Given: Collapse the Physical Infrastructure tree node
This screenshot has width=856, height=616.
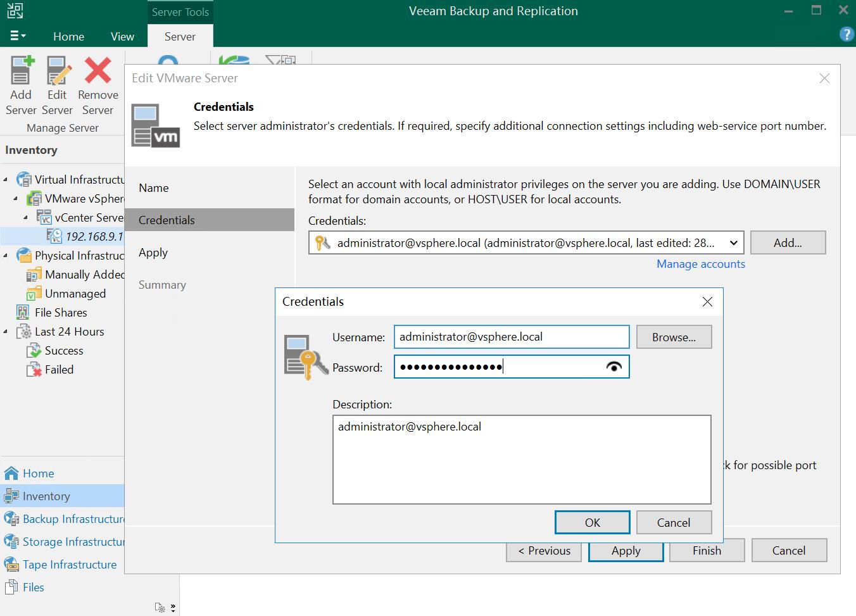Looking at the screenshot, I should [x=6, y=256].
